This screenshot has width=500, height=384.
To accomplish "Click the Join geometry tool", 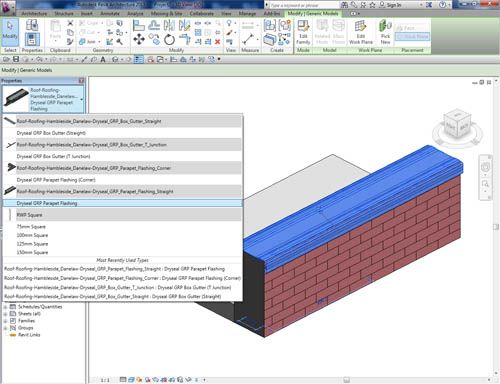I will pos(88,42).
